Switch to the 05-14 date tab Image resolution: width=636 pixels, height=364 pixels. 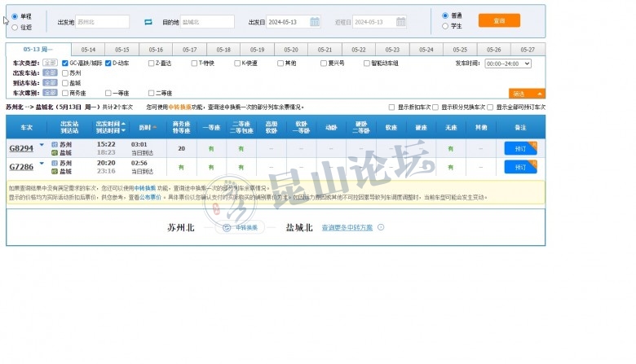(88, 50)
